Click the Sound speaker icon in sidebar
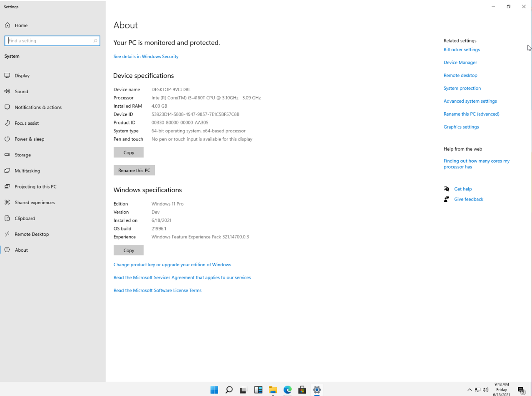Image resolution: width=532 pixels, height=396 pixels. point(7,92)
